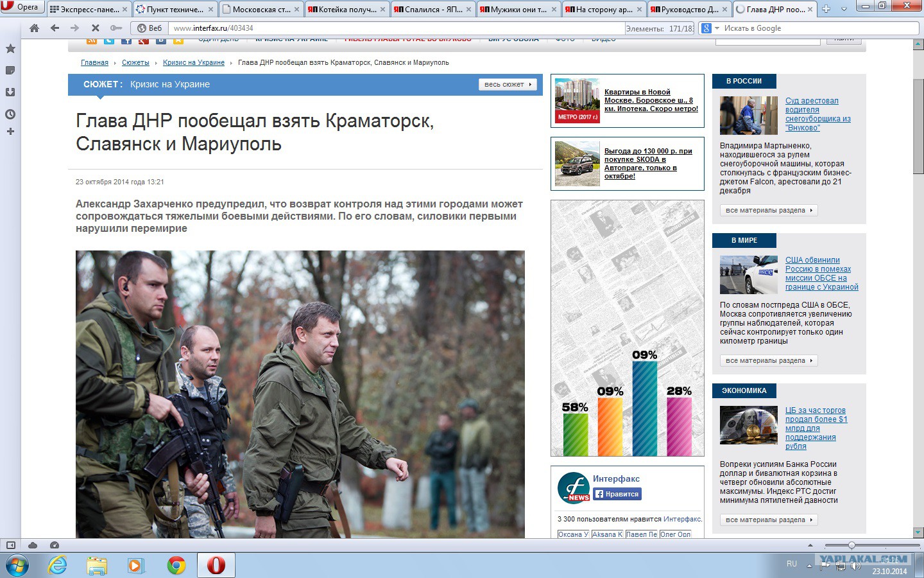Toggle the sidebar panel button in status bar
The height and width of the screenshot is (578, 924).
click(x=10, y=545)
